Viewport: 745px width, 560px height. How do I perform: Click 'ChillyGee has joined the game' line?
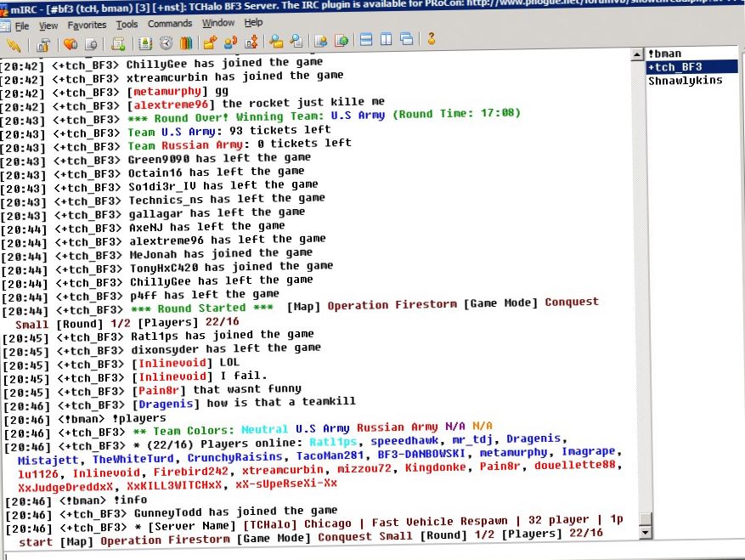pyautogui.click(x=224, y=63)
